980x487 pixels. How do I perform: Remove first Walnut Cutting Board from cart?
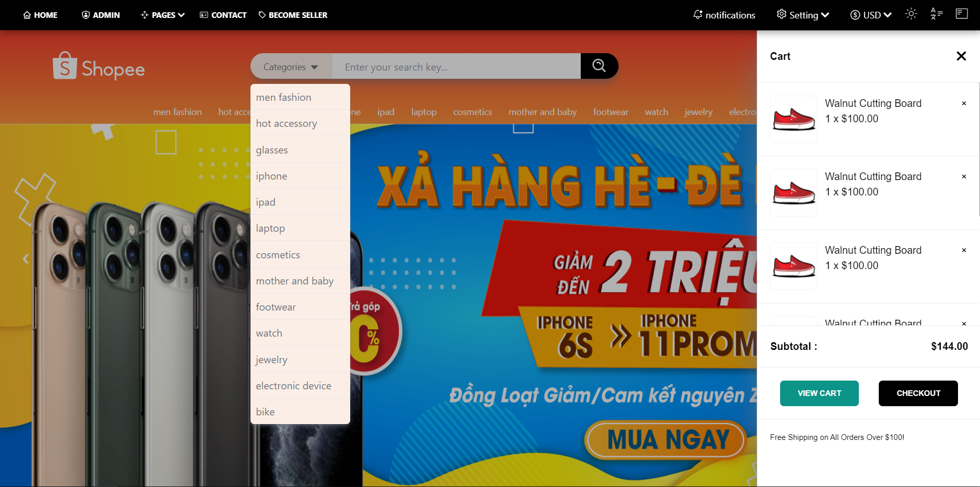click(964, 103)
